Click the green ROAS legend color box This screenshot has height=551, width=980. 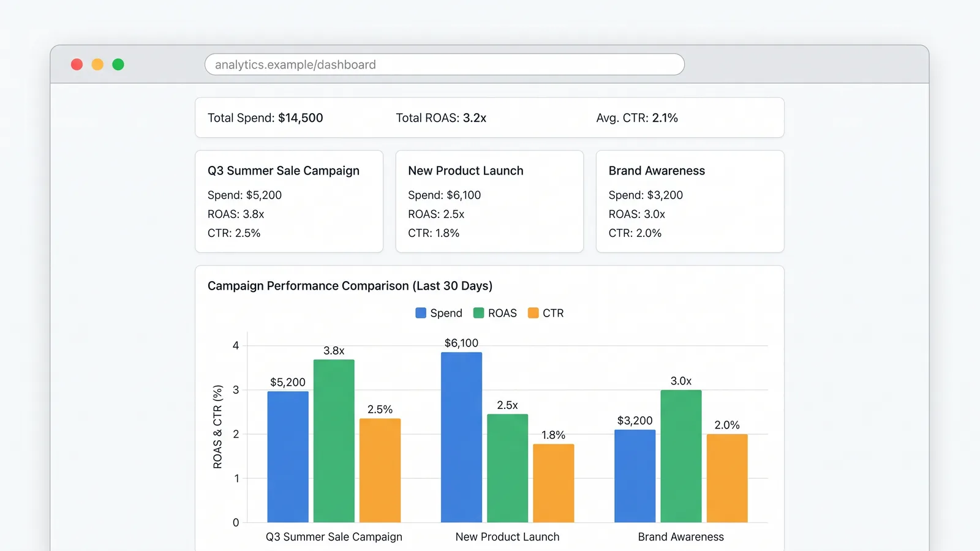pyautogui.click(x=478, y=313)
